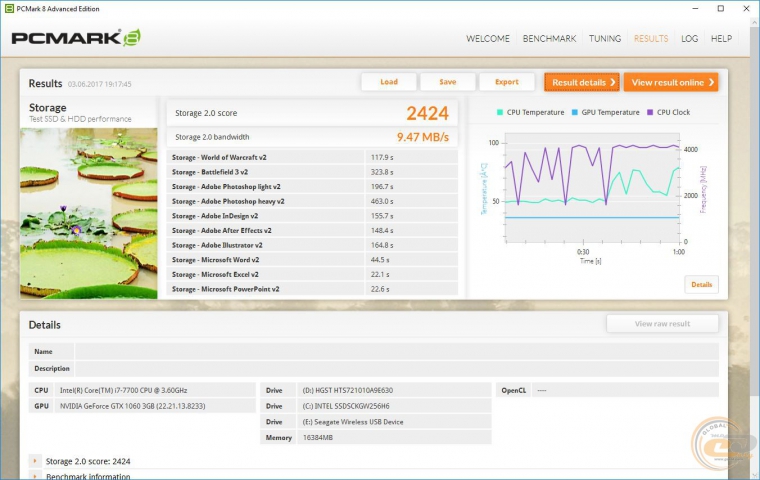Screen dimensions: 760x480
Task: Click the Name input field
Action: 396,352
